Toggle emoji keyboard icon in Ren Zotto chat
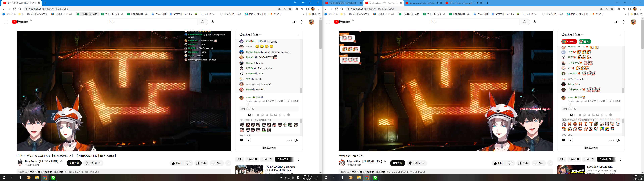 pyautogui.click(x=241, y=140)
